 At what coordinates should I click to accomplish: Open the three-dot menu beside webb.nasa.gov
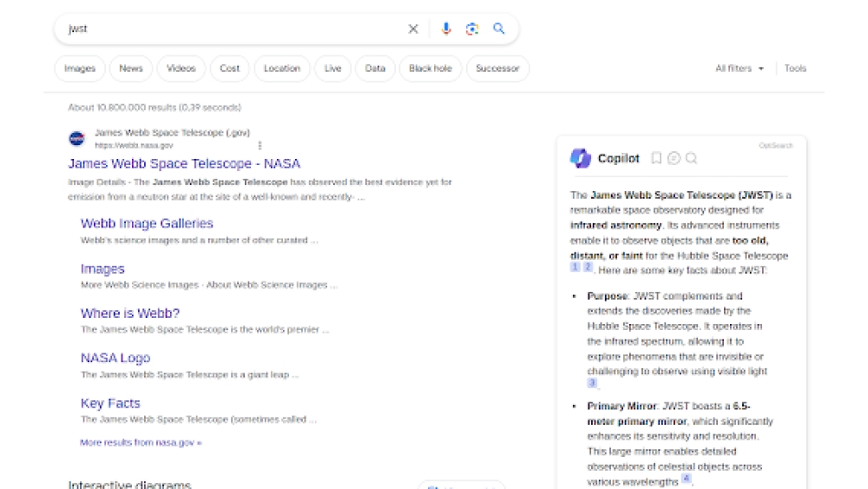[260, 145]
